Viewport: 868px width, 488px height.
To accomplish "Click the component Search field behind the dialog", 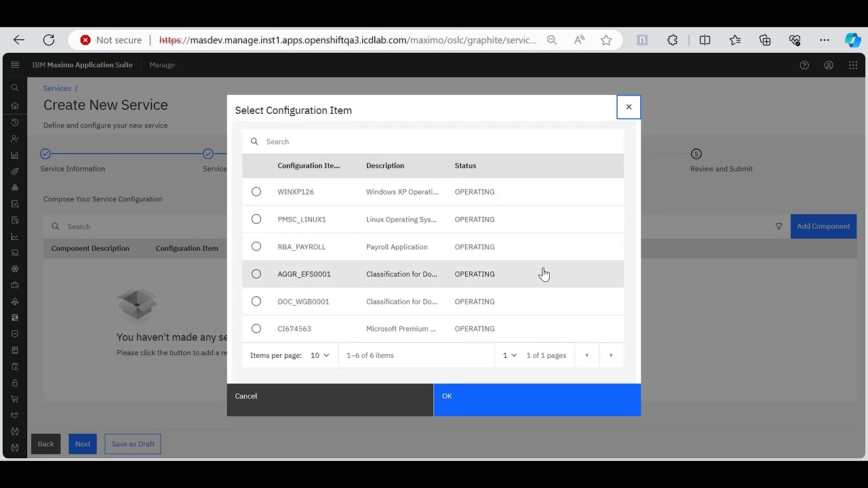I will click(136, 226).
